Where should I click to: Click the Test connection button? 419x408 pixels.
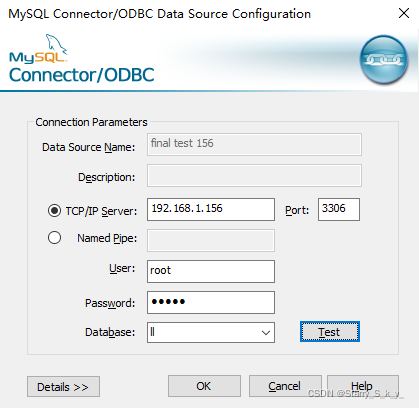(330, 332)
